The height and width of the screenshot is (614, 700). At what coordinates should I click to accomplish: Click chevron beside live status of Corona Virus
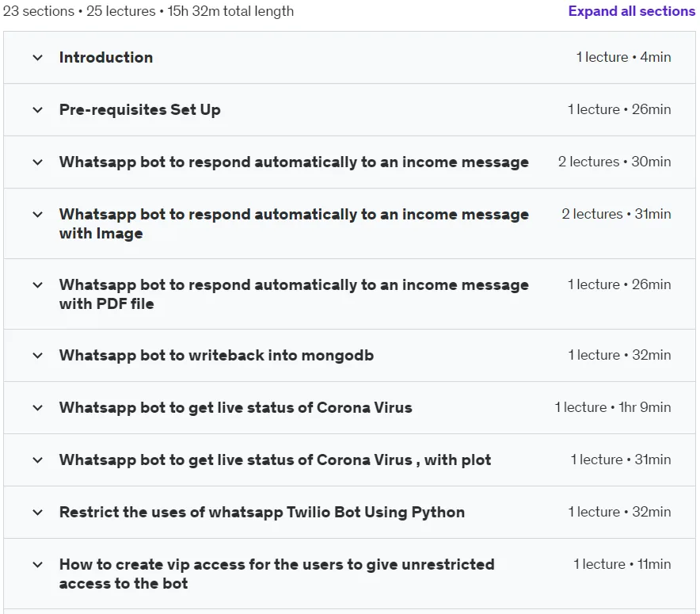click(x=38, y=408)
